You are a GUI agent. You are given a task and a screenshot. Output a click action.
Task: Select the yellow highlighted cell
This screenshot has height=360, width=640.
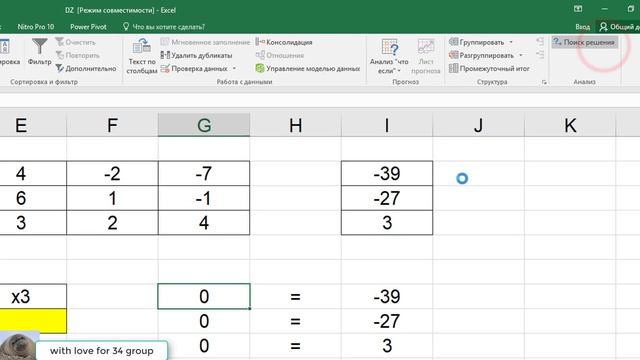pos(33,321)
